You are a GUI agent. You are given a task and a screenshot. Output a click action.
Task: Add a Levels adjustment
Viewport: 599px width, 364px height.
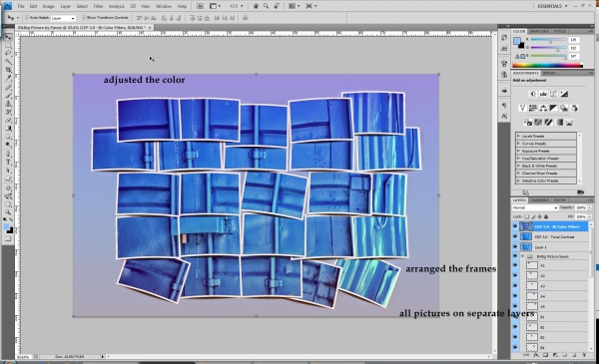(543, 94)
